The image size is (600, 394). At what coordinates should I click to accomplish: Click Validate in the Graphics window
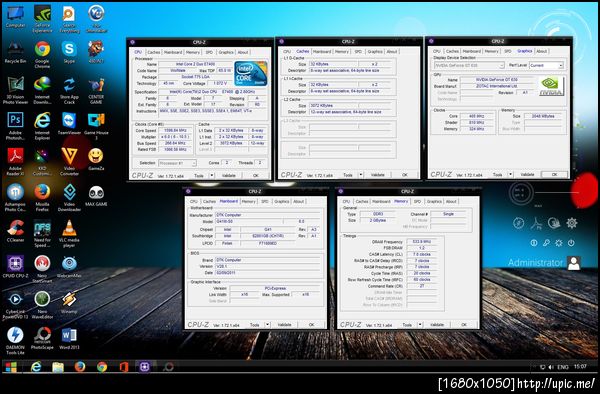coord(527,174)
